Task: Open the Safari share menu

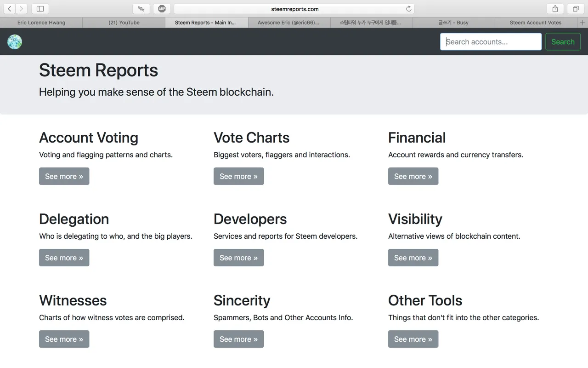Action: click(555, 9)
